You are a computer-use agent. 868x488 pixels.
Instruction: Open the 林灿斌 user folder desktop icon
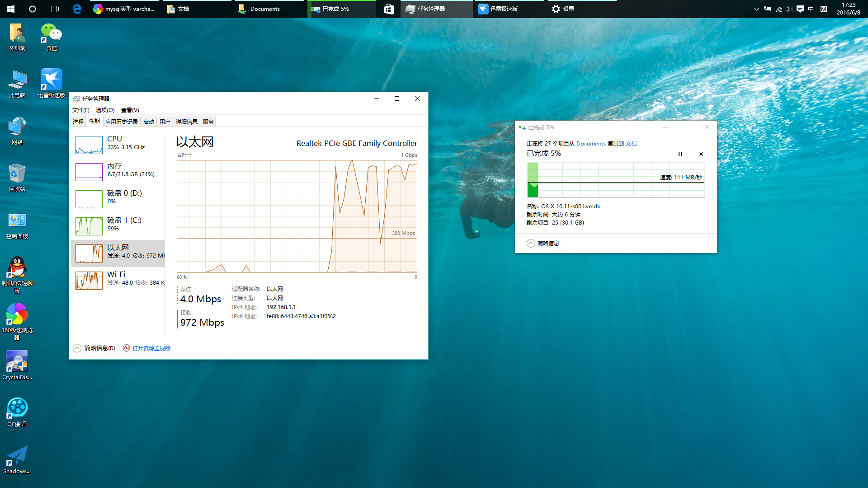pos(17,37)
